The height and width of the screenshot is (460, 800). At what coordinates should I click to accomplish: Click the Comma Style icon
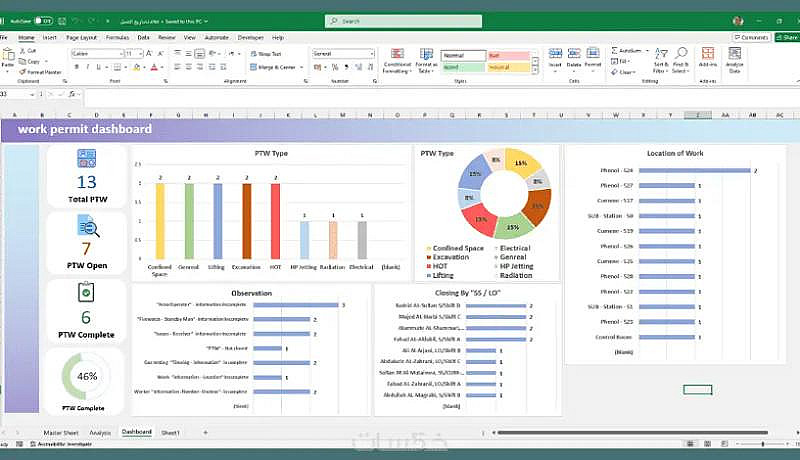pos(346,67)
